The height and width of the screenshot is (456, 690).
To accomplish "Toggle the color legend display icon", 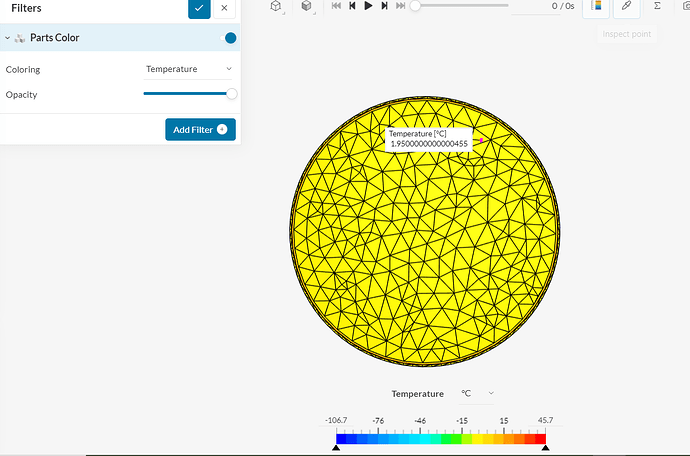I will (596, 7).
